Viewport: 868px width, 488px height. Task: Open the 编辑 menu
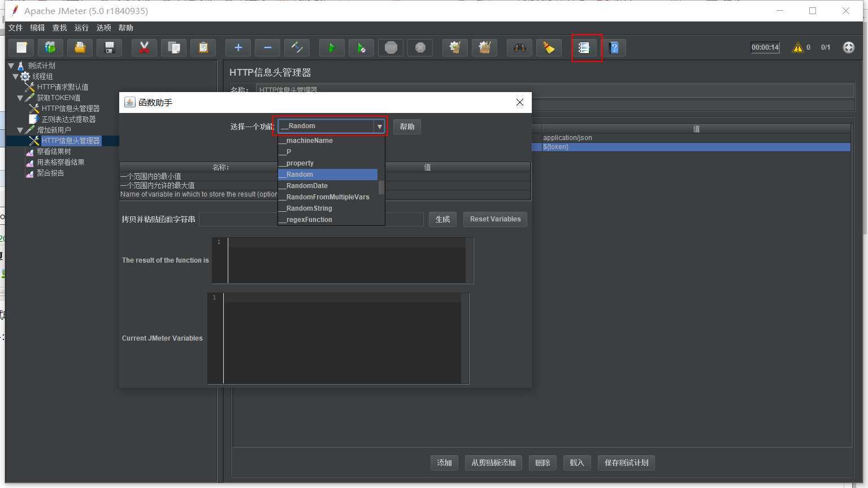coord(37,28)
